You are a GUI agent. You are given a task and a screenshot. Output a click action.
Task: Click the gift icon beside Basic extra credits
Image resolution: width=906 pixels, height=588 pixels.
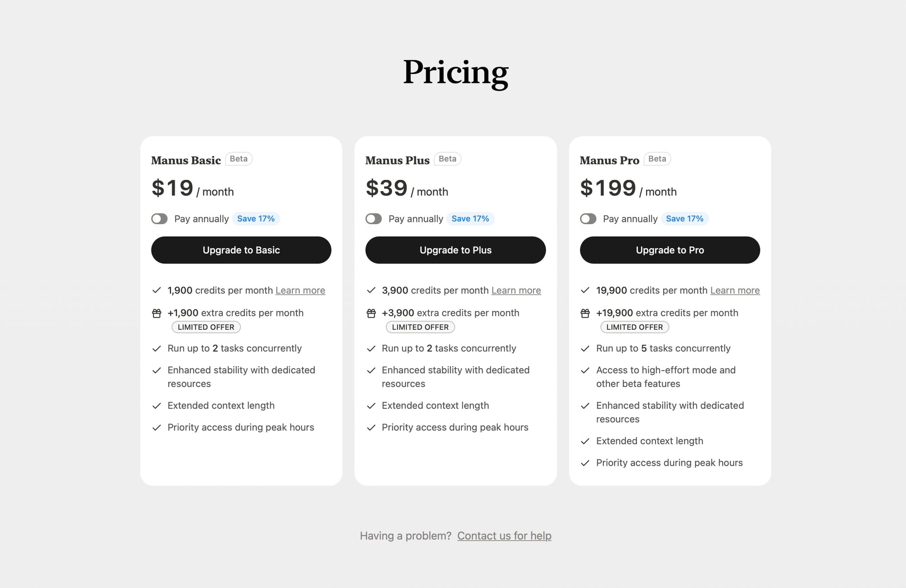click(x=156, y=313)
